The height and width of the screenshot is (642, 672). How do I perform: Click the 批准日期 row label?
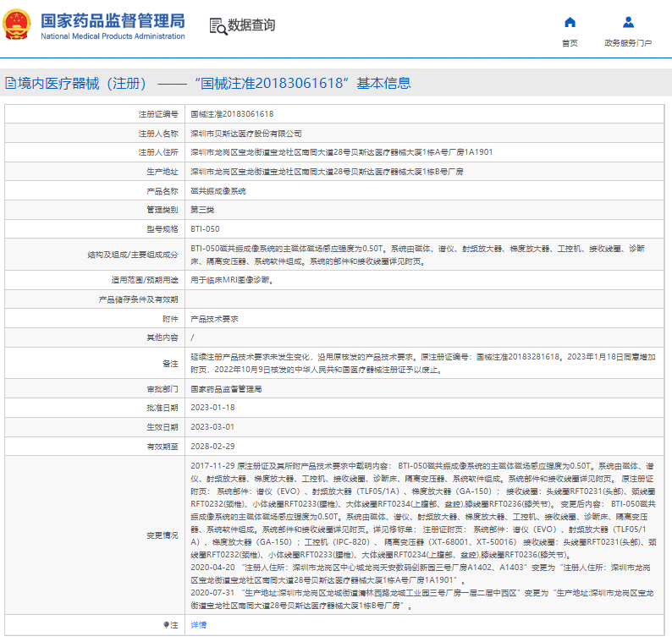(x=162, y=408)
